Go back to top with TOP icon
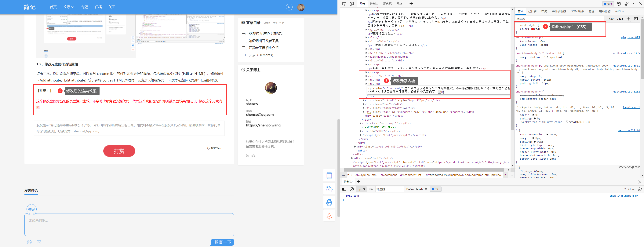This screenshot has height=247, width=644. click(x=329, y=216)
